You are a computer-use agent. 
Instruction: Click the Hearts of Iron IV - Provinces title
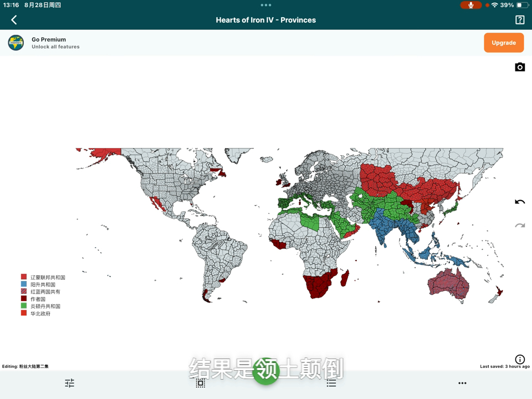[x=265, y=20]
